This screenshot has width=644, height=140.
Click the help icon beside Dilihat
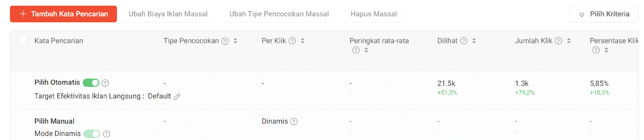coord(464,41)
